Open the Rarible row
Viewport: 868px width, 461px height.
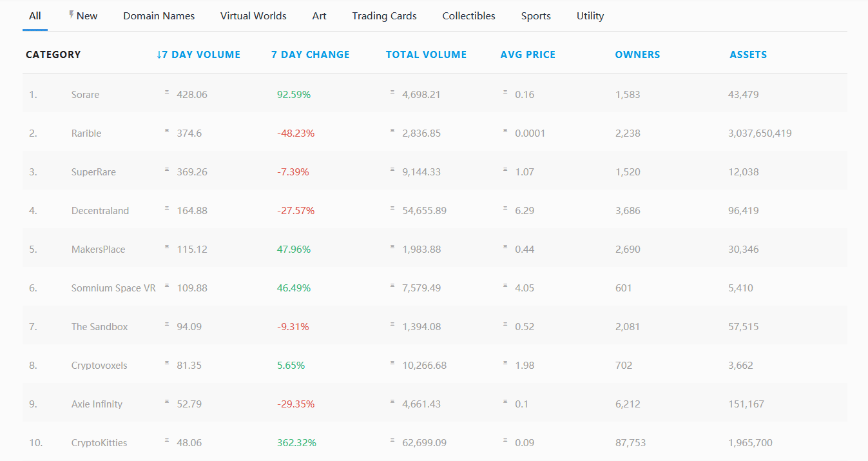click(435, 133)
